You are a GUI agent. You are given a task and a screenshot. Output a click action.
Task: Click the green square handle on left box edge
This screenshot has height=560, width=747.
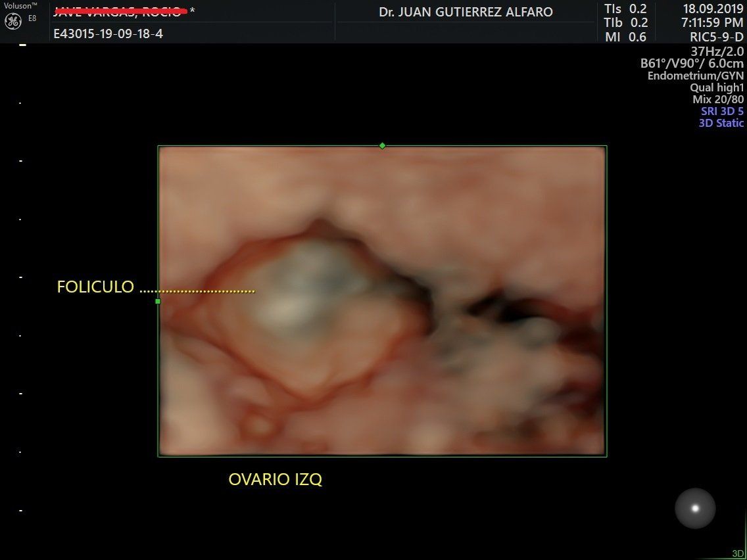click(x=158, y=301)
